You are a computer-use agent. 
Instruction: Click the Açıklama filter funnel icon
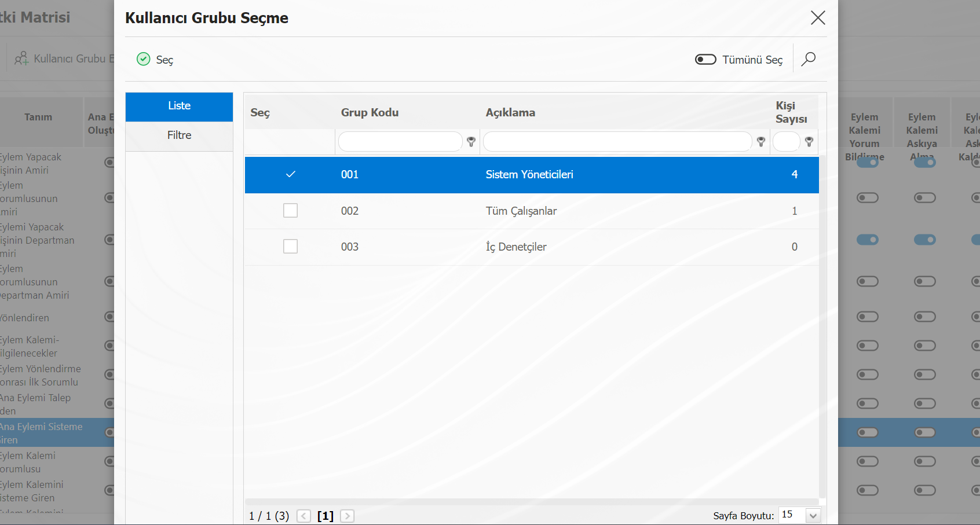(x=761, y=142)
